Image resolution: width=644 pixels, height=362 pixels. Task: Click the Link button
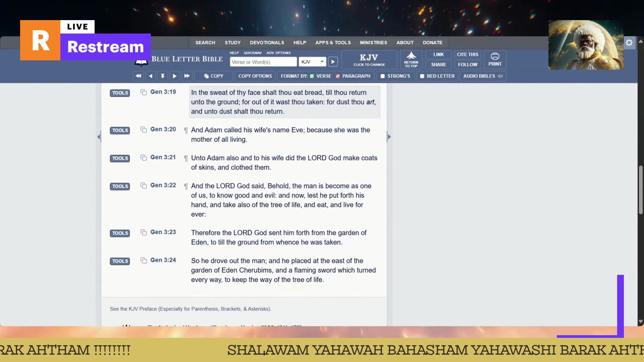[x=439, y=54]
